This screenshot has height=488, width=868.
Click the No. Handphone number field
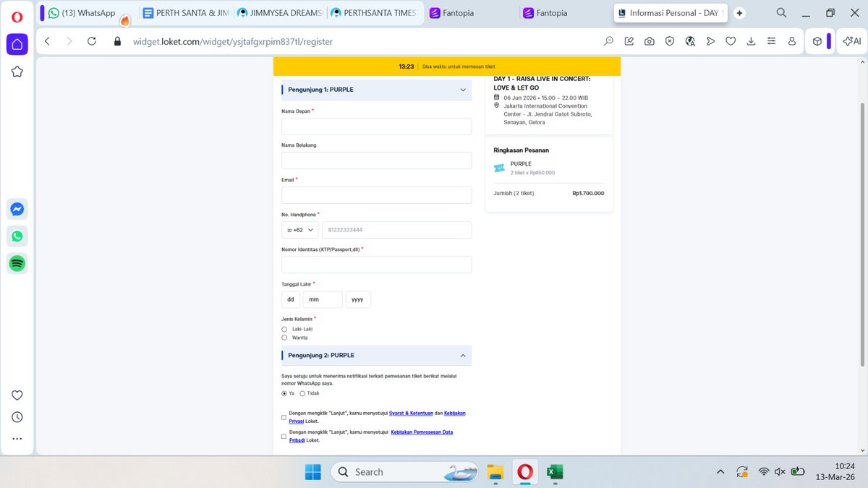coord(396,230)
